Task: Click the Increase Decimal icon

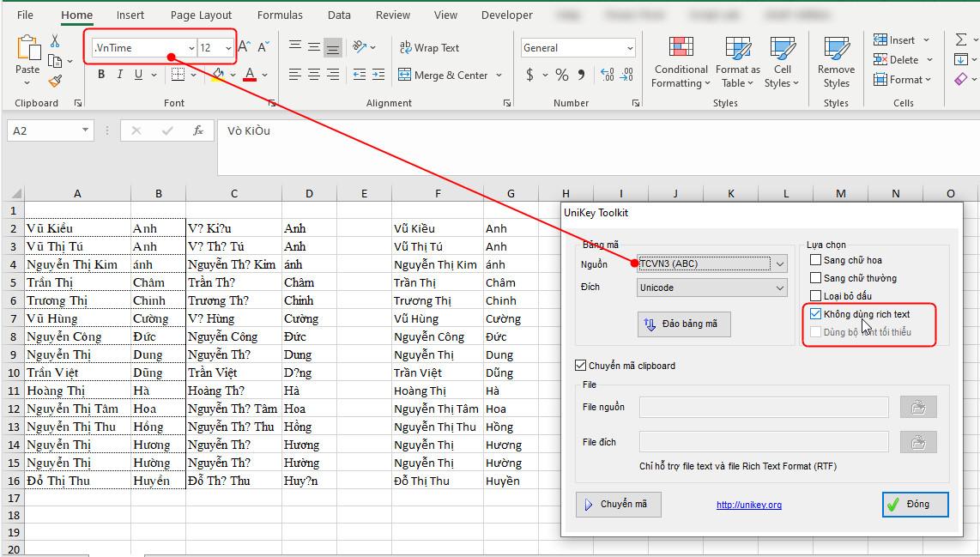Action: tap(603, 76)
